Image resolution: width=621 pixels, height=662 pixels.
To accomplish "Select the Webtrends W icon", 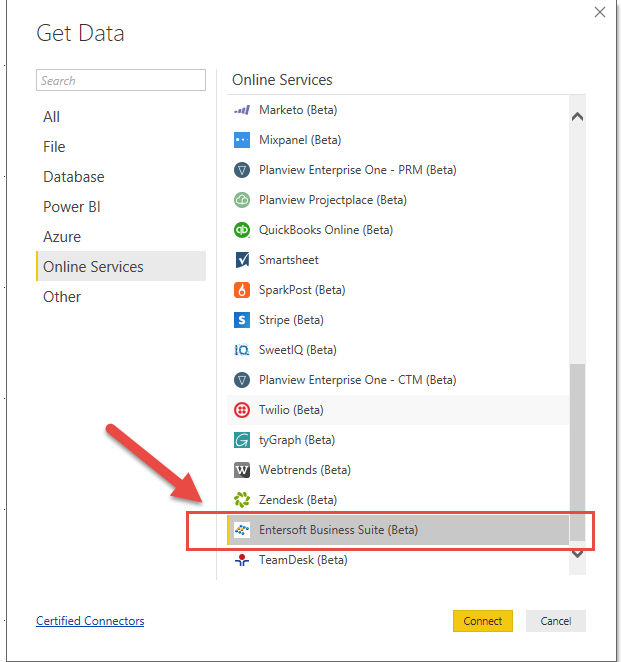I will tap(242, 470).
